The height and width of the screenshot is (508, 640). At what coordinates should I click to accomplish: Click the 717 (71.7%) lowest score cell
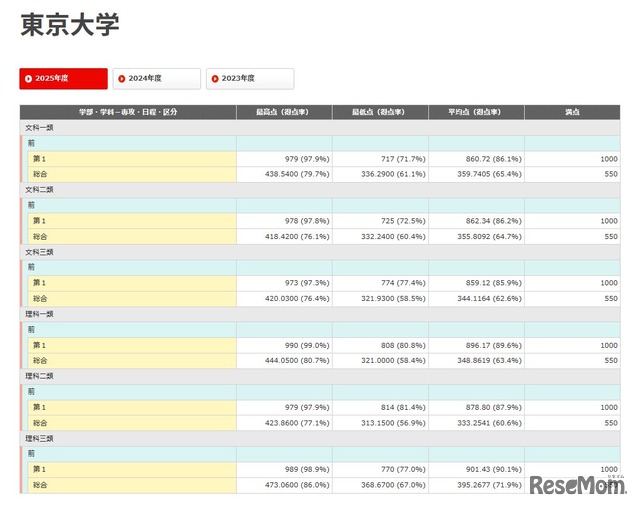pos(380,159)
